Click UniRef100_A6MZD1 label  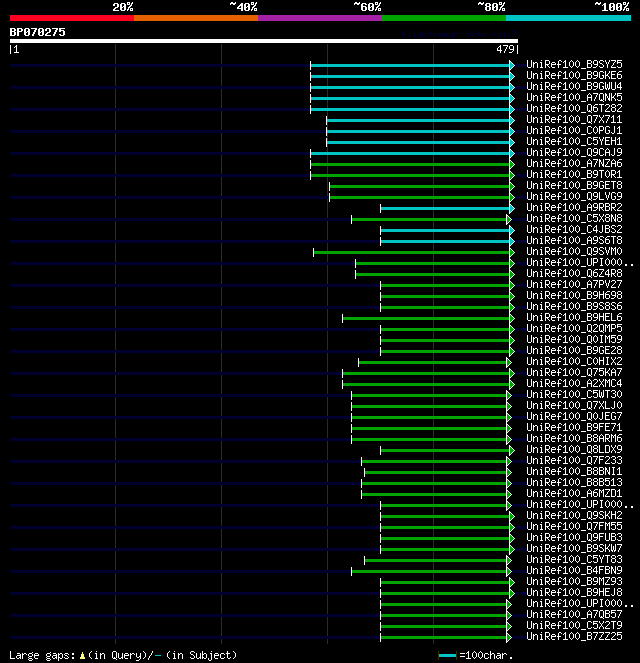pyautogui.click(x=574, y=493)
